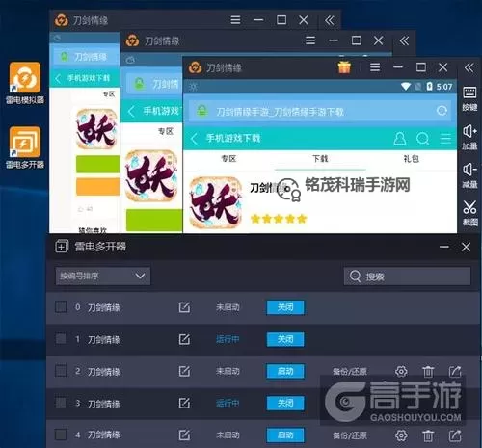Rename instance 4 with its edit icon
482x448 pixels.
tap(184, 435)
